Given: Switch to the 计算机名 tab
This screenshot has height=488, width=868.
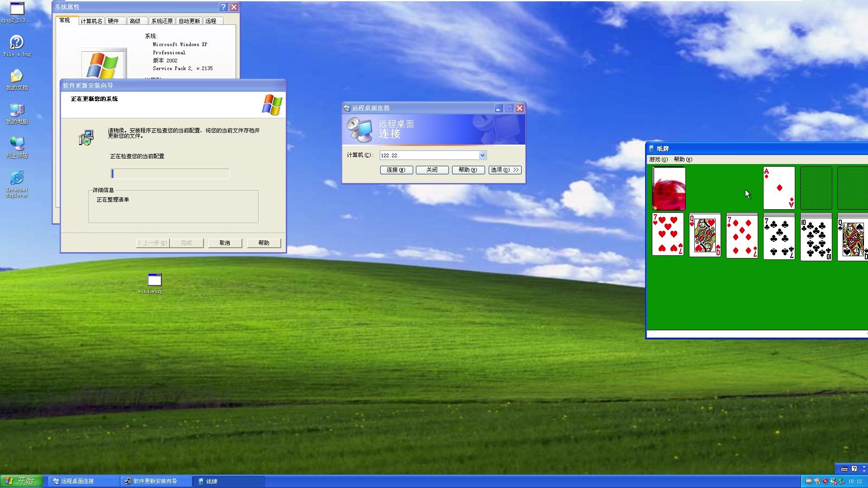Looking at the screenshot, I should pyautogui.click(x=91, y=21).
